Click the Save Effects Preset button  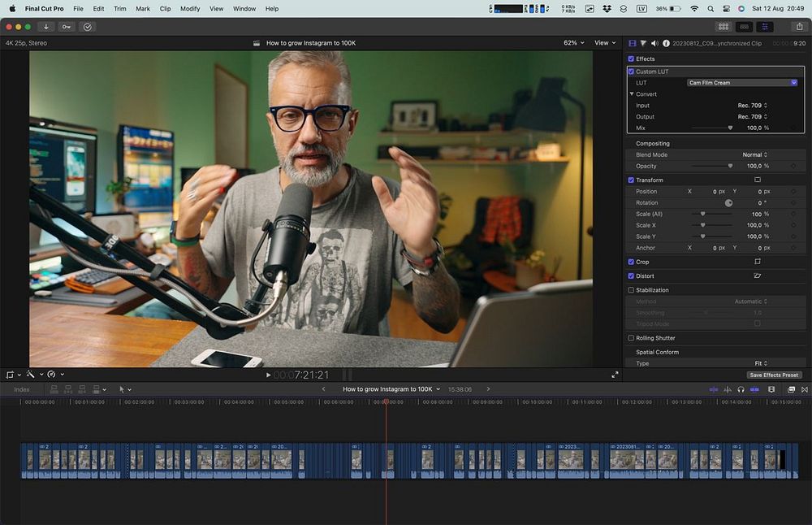pyautogui.click(x=774, y=375)
